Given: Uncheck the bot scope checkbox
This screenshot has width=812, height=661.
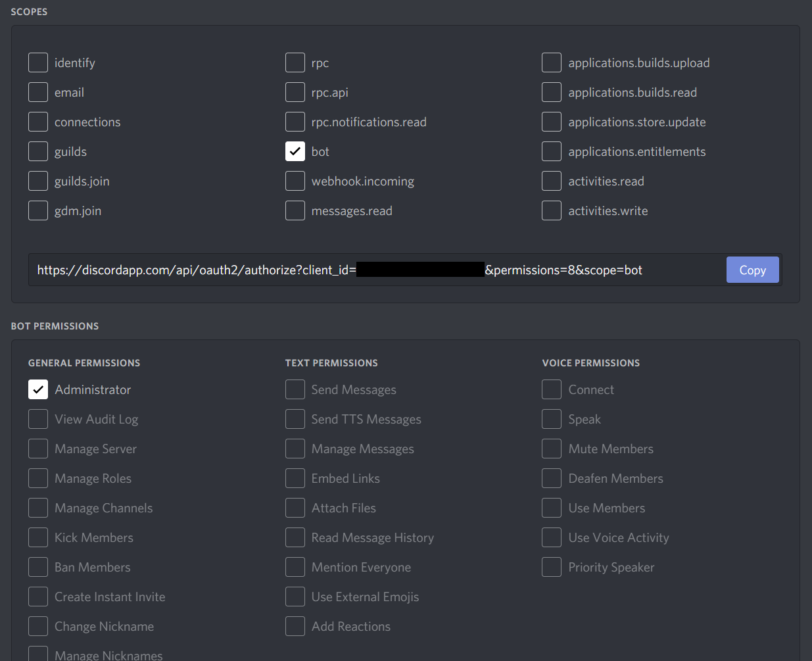Looking at the screenshot, I should pos(295,151).
